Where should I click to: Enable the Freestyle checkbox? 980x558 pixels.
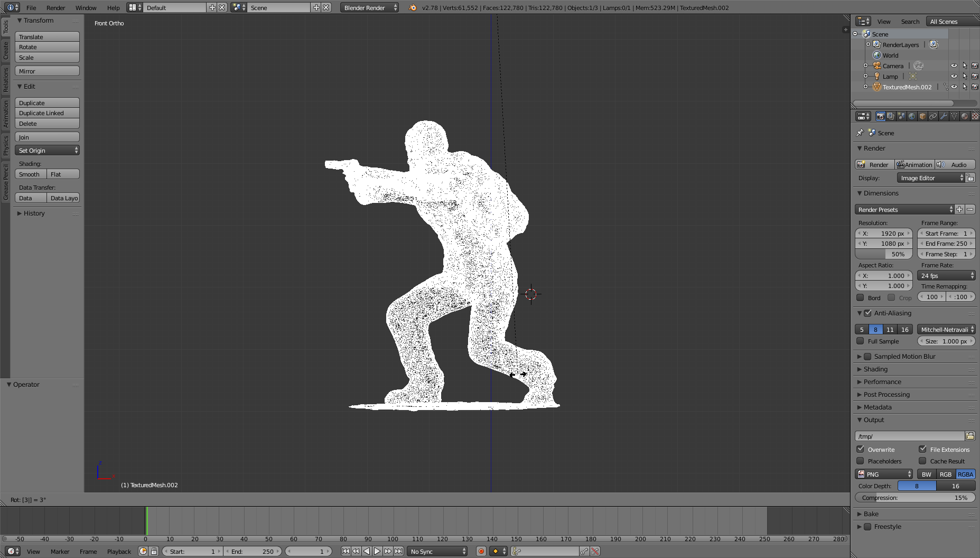(x=867, y=526)
